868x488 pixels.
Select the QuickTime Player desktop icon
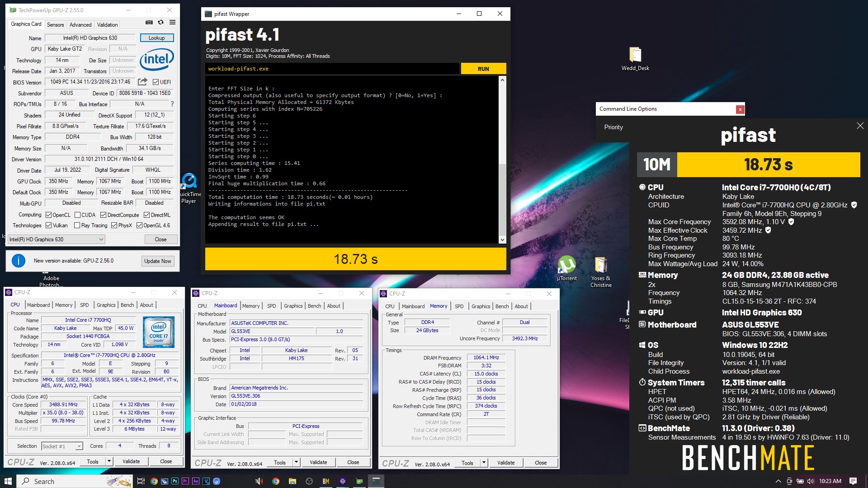(x=189, y=188)
